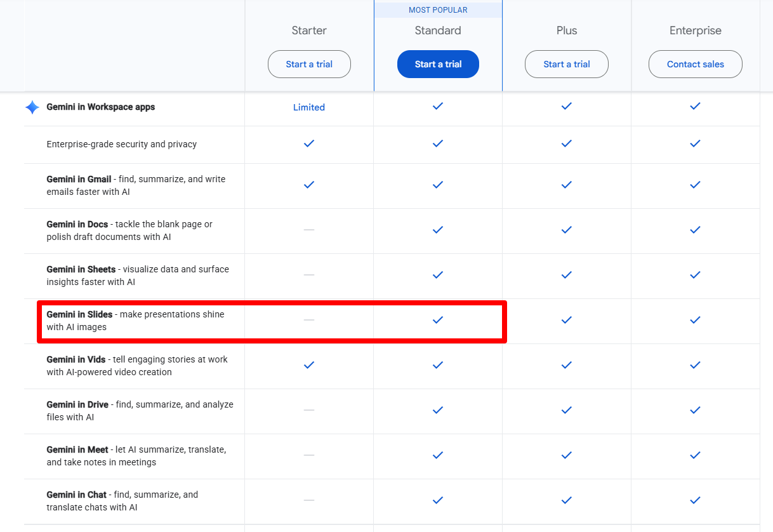Contact sales for the Enterprise plan
This screenshot has width=773, height=532.
696,64
